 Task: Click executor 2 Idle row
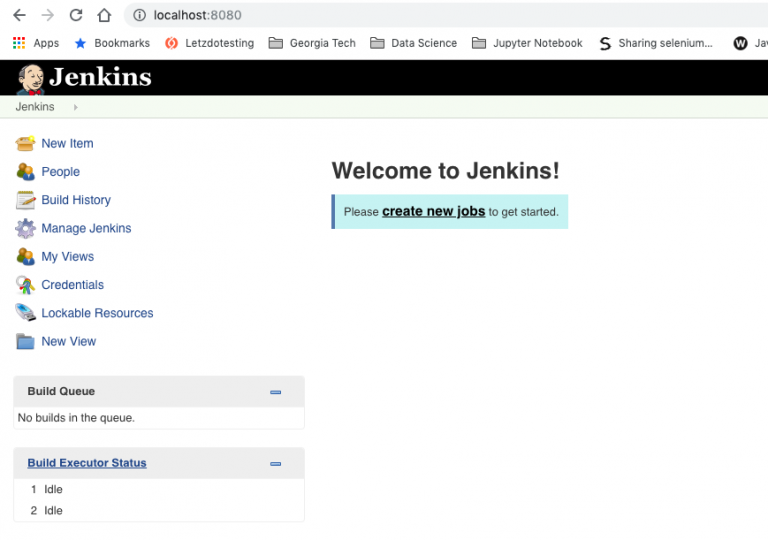click(159, 510)
